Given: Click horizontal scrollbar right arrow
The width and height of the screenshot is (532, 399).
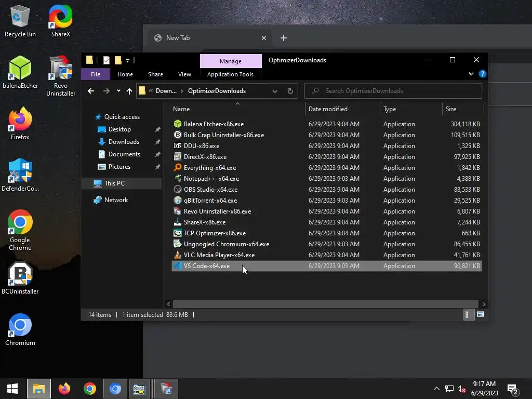Looking at the screenshot, I should click(484, 304).
